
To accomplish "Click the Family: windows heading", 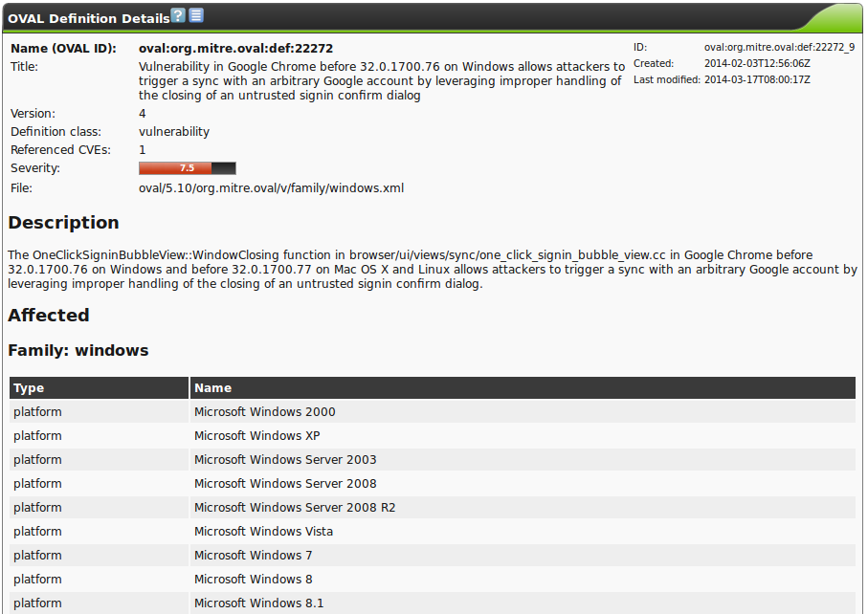I will (x=78, y=351).
